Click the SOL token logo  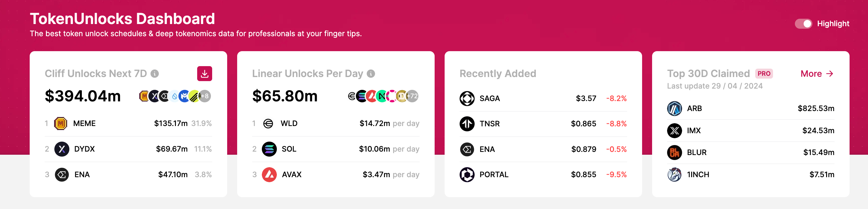click(x=268, y=149)
